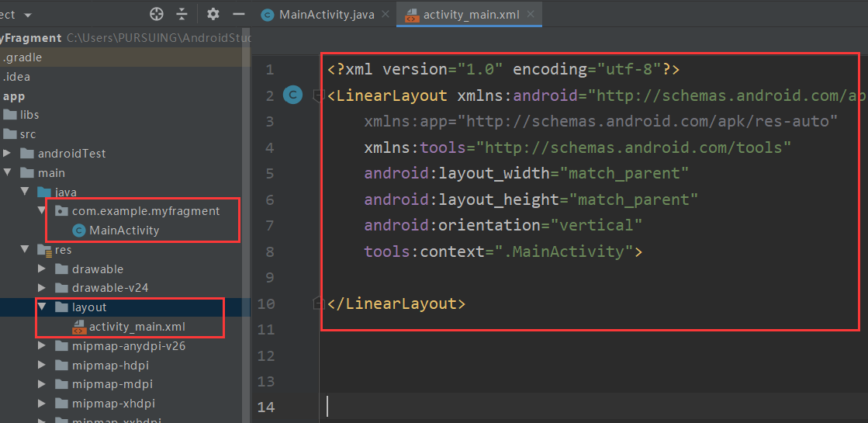
Task: Select the .gradle folder
Action: (22, 57)
